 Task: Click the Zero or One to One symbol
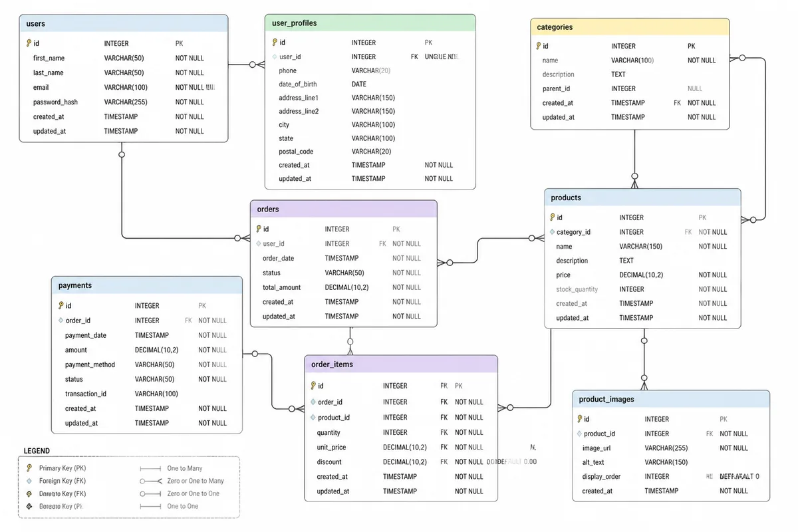pos(151,493)
